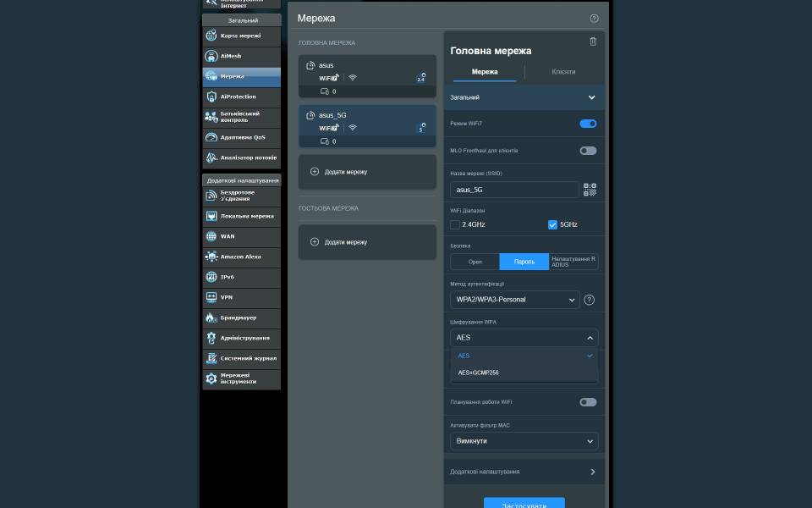Click the trash icon to delete network

593,41
